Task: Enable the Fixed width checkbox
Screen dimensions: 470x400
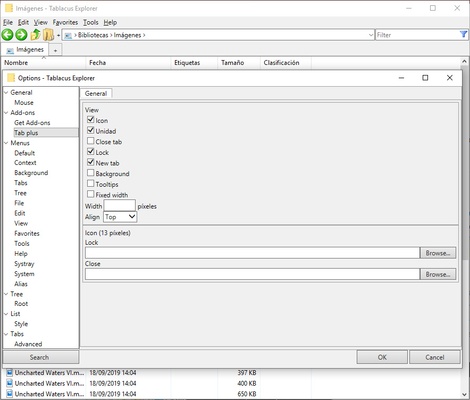Action: 90,194
